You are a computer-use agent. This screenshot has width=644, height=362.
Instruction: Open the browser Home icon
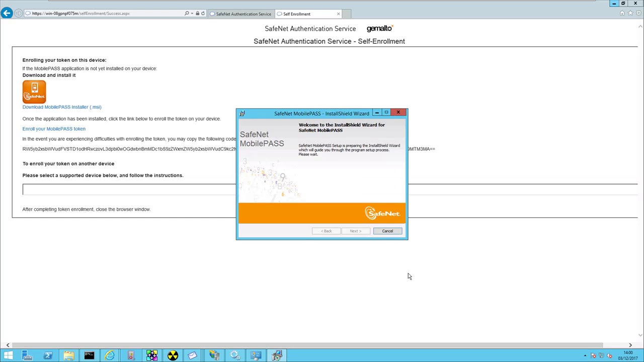tap(622, 14)
